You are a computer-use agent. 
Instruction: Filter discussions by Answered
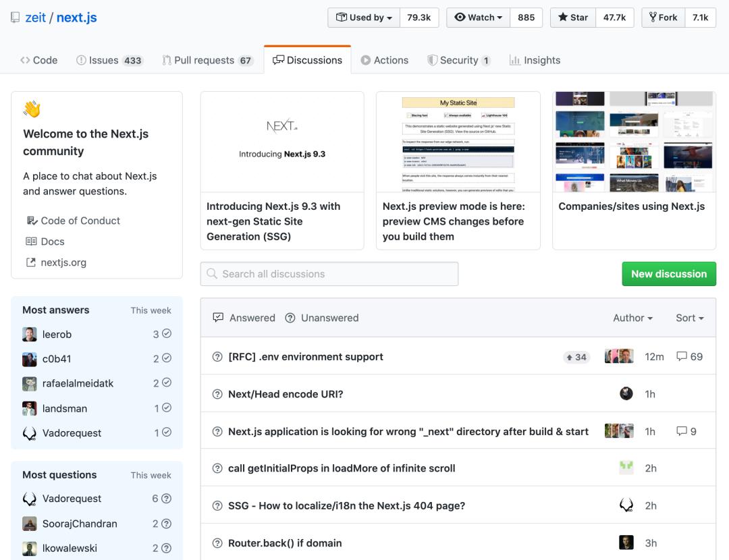244,317
